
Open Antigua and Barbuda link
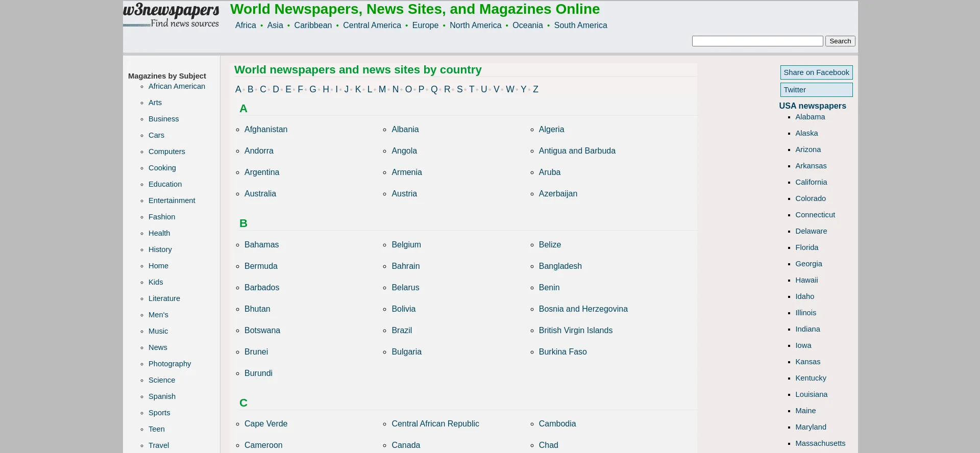577,151
